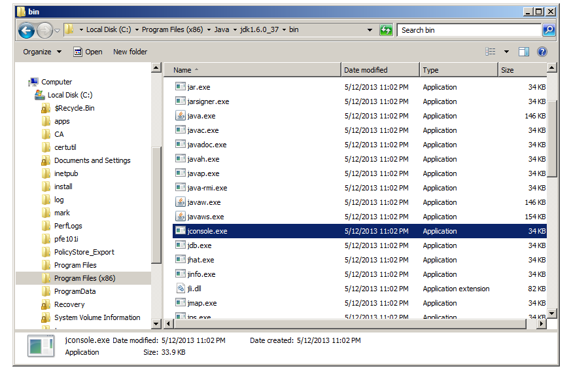
Task: Click the Open toolbar button
Action: coord(88,52)
